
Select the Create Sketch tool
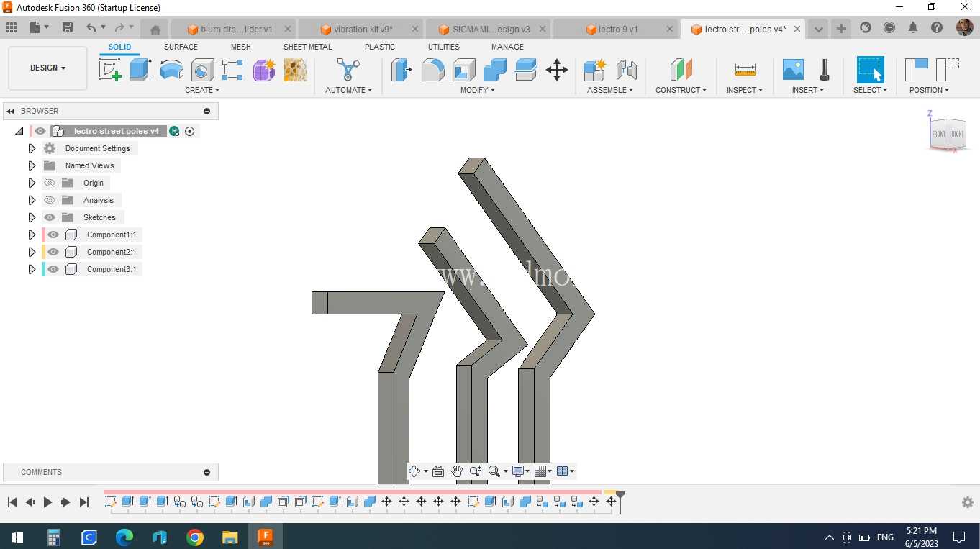click(x=109, y=70)
